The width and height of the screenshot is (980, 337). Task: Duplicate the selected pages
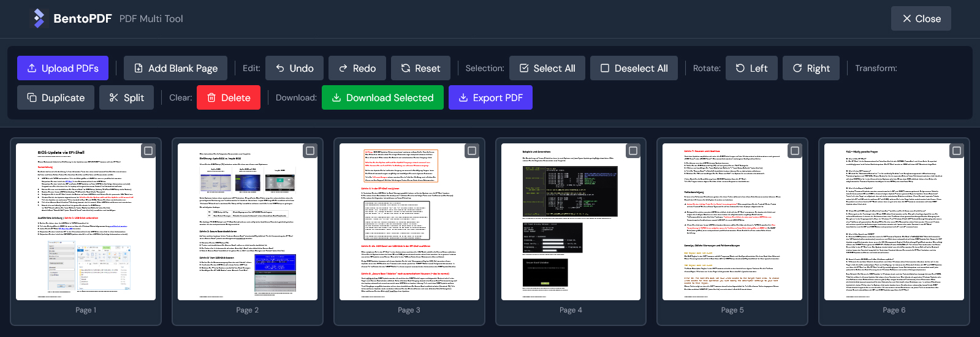click(x=56, y=97)
